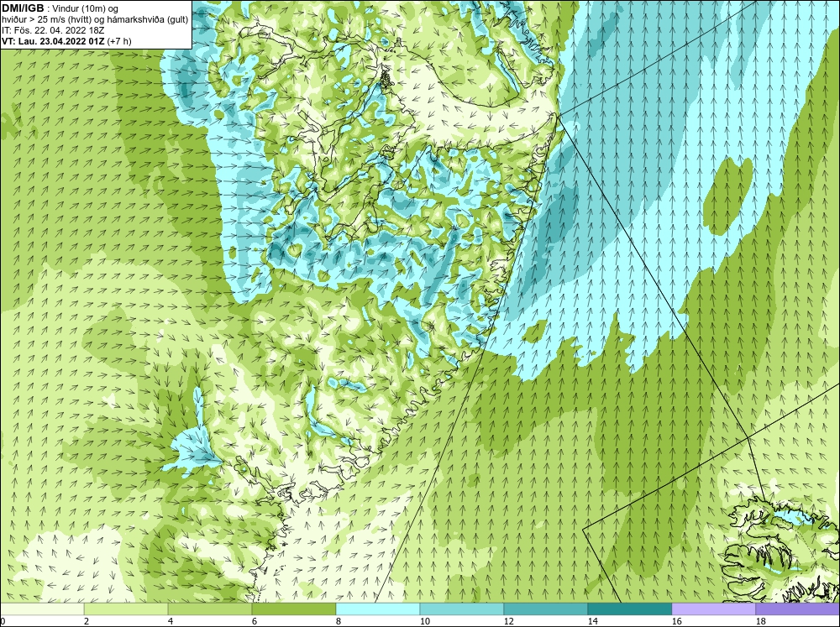This screenshot has width=840, height=627.
Task: Click the scale label '10'
Action: (425, 621)
